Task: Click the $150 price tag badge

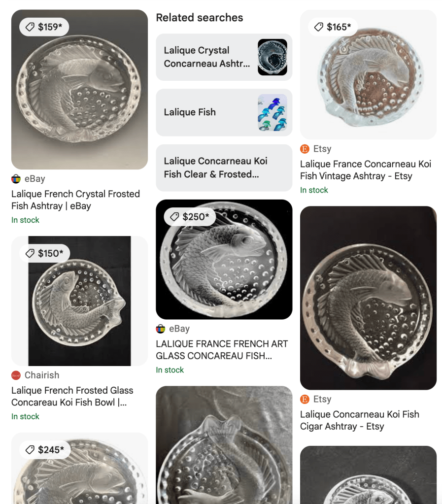Action: (x=45, y=253)
